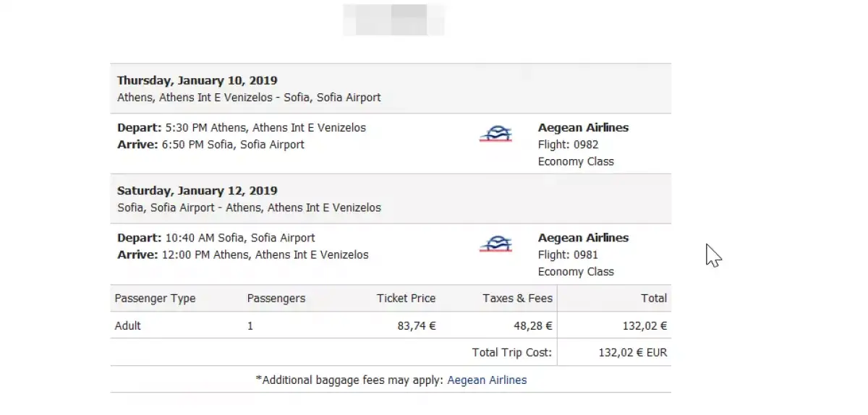868x415 pixels.
Task: Click the Adult passenger row label
Action: tap(128, 325)
